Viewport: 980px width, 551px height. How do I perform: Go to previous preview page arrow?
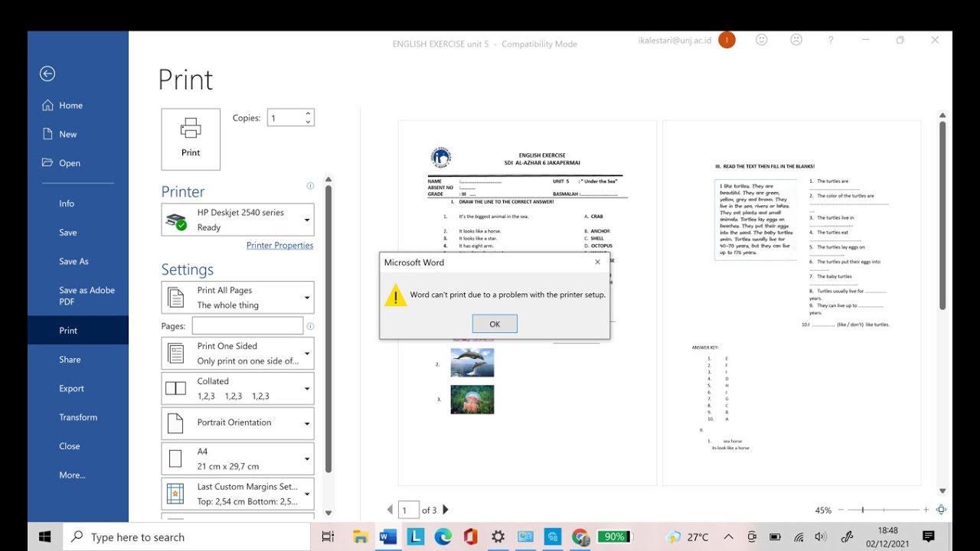(390, 510)
